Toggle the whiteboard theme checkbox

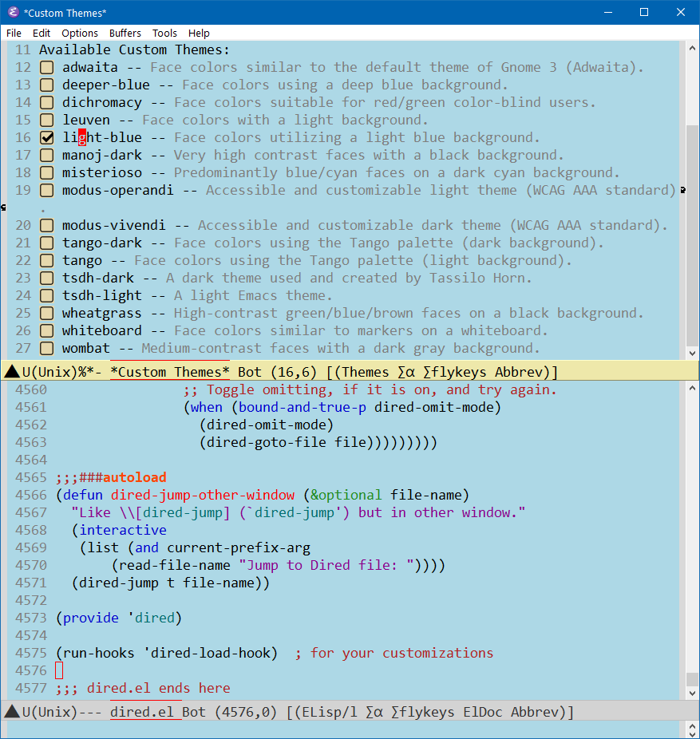click(46, 331)
